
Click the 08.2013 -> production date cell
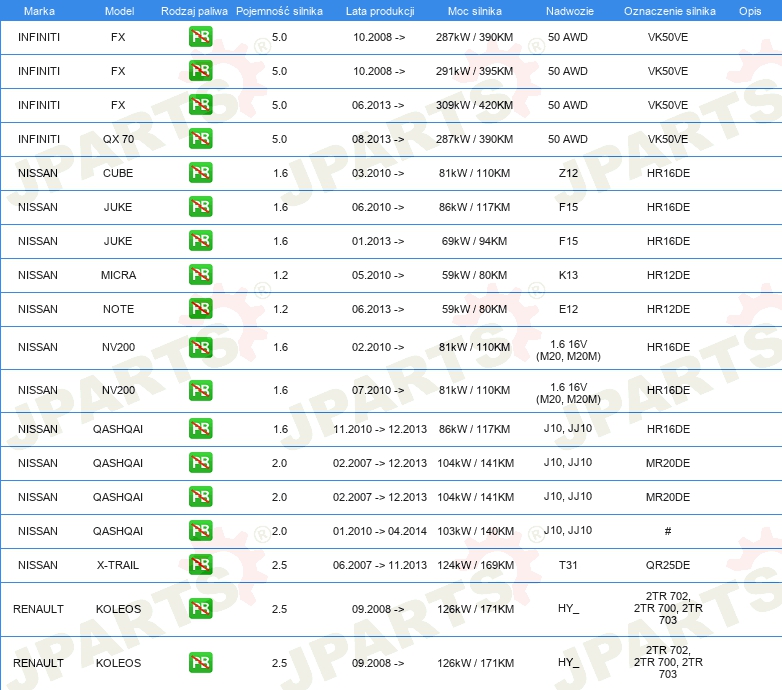pyautogui.click(x=378, y=139)
